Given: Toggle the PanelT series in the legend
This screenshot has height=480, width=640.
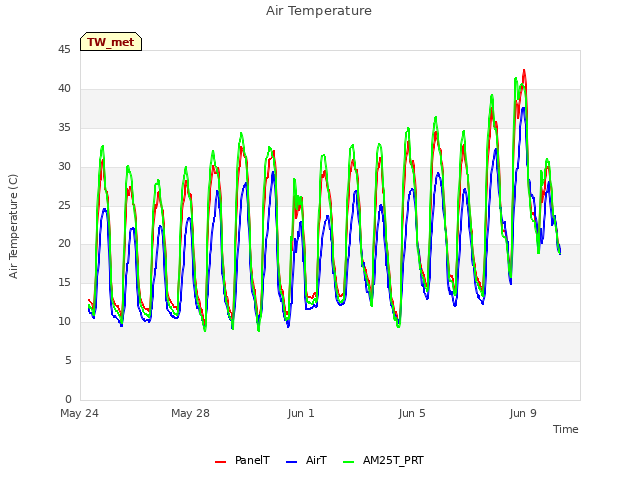Looking at the screenshot, I should coord(242,460).
